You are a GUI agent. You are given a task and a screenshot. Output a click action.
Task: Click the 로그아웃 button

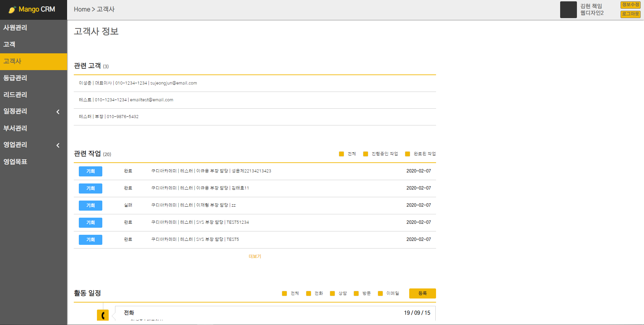(630, 14)
